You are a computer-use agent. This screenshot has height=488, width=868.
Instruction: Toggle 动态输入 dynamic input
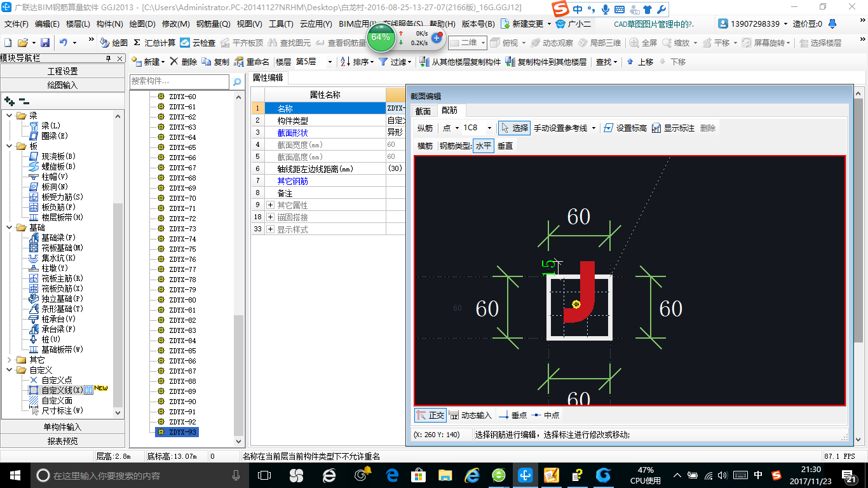(470, 415)
